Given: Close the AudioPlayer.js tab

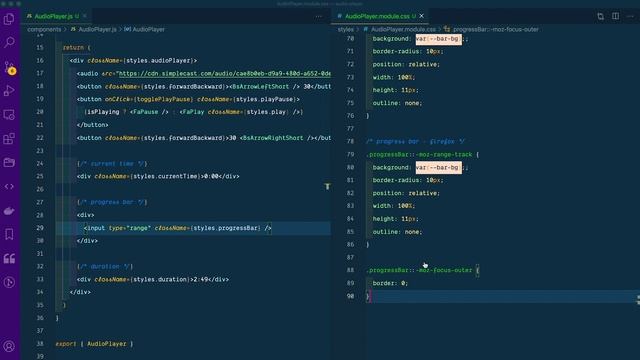Looking at the screenshot, I should 84,16.
